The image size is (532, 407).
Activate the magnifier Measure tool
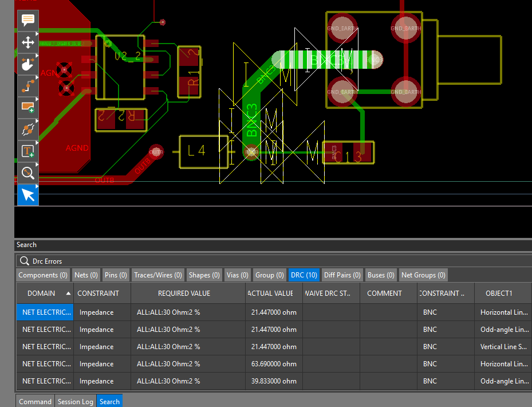click(x=27, y=173)
